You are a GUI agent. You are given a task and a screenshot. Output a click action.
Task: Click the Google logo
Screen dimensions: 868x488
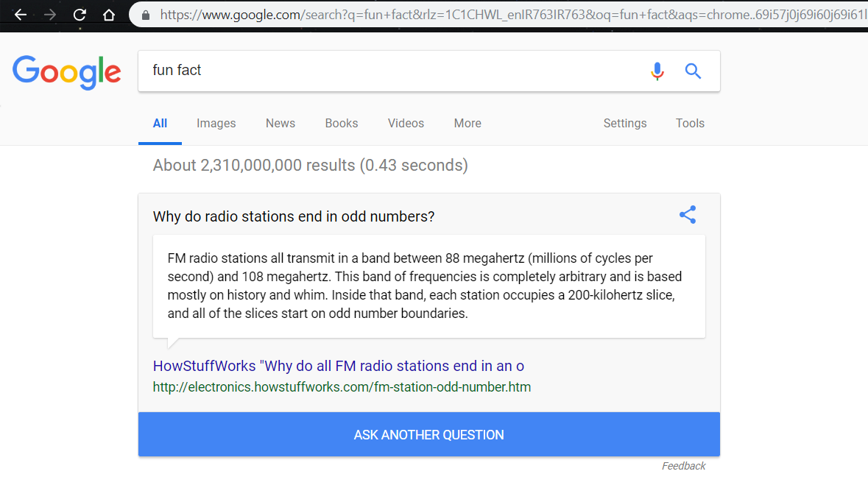[x=66, y=72]
